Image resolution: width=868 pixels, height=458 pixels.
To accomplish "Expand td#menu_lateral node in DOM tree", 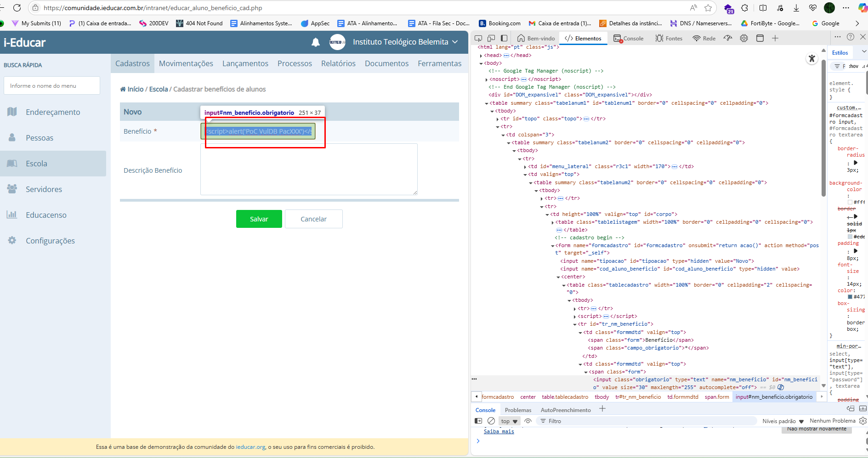I will point(525,167).
